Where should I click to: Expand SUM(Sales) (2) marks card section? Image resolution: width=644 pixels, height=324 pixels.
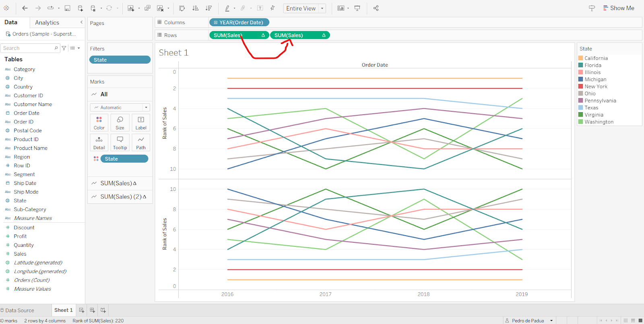coord(120,197)
